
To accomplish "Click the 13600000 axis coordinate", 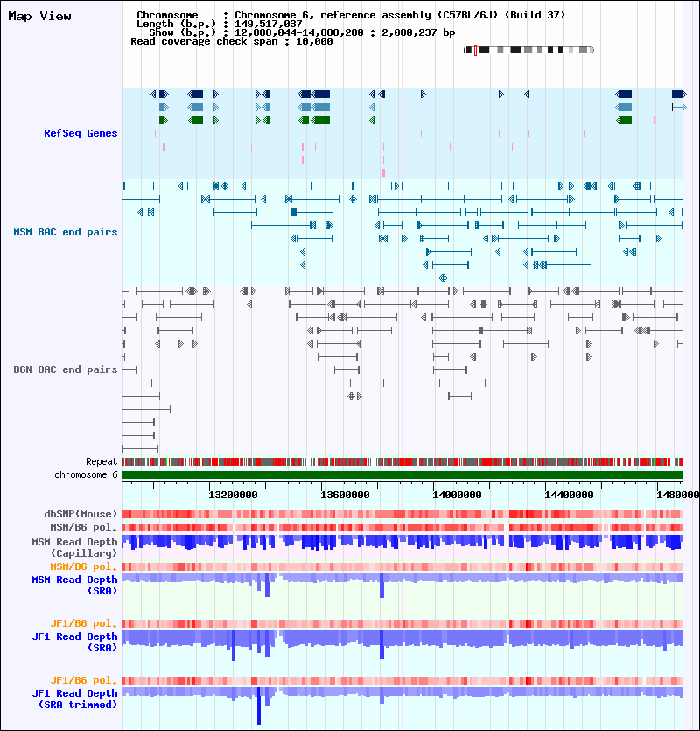I will tap(345, 495).
